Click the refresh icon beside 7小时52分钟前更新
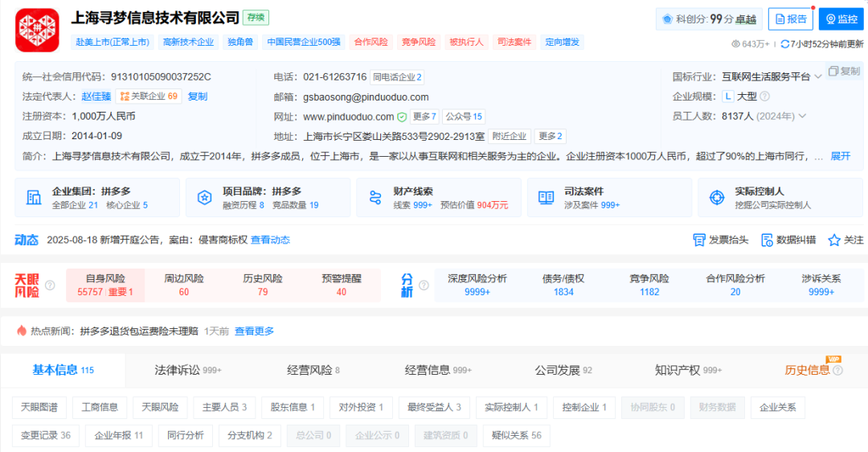Viewport: 868px width, 452px height. 784,43
